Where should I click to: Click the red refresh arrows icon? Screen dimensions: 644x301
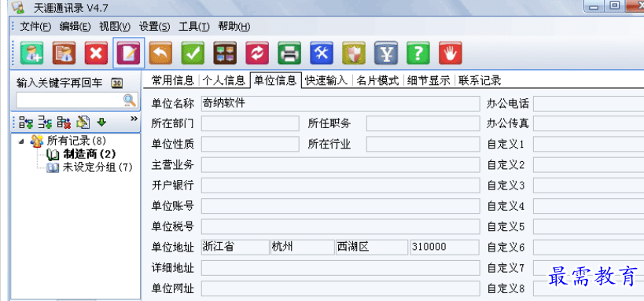pos(257,53)
